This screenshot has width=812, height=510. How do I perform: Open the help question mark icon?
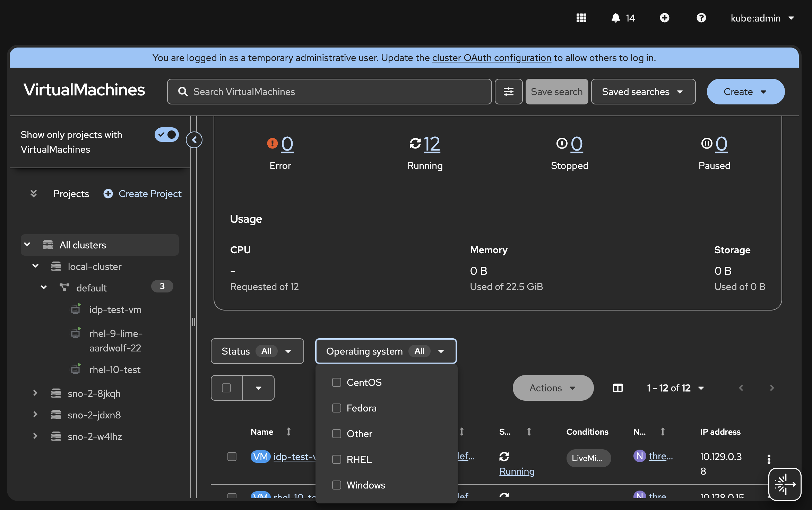[701, 18]
